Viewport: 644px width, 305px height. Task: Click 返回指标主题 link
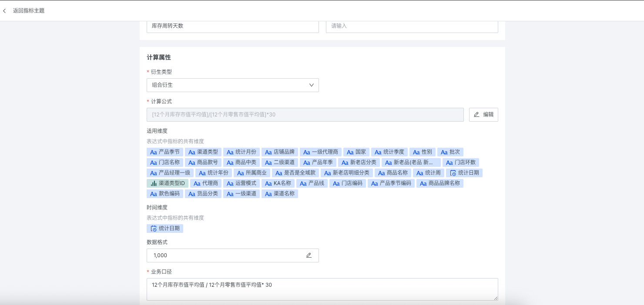point(29,11)
